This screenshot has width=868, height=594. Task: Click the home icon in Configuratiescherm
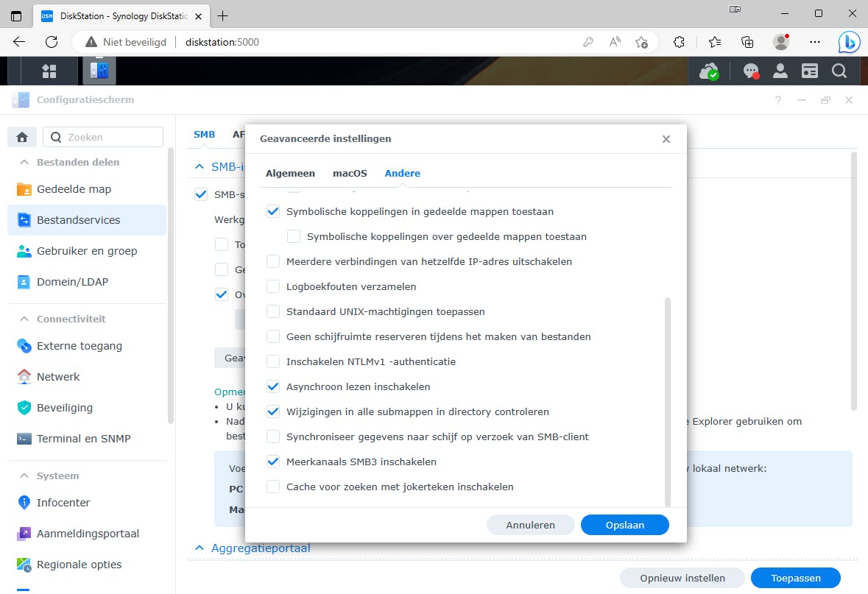click(x=21, y=137)
